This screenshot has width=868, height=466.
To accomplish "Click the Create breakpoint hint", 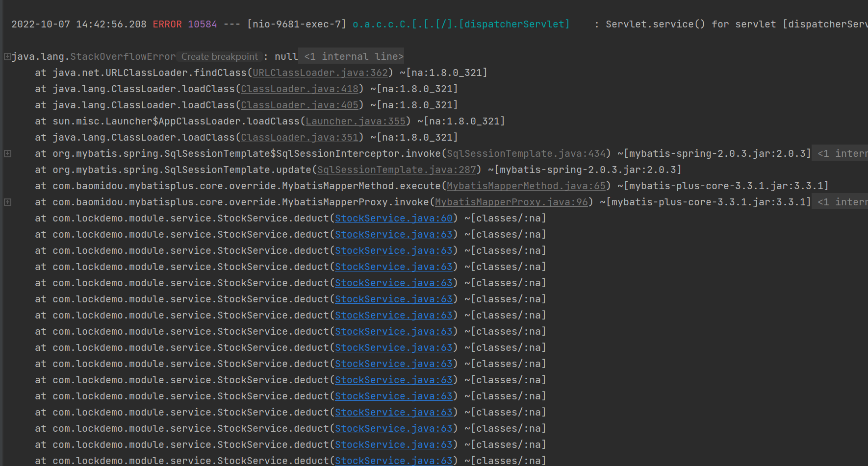I will click(x=219, y=57).
